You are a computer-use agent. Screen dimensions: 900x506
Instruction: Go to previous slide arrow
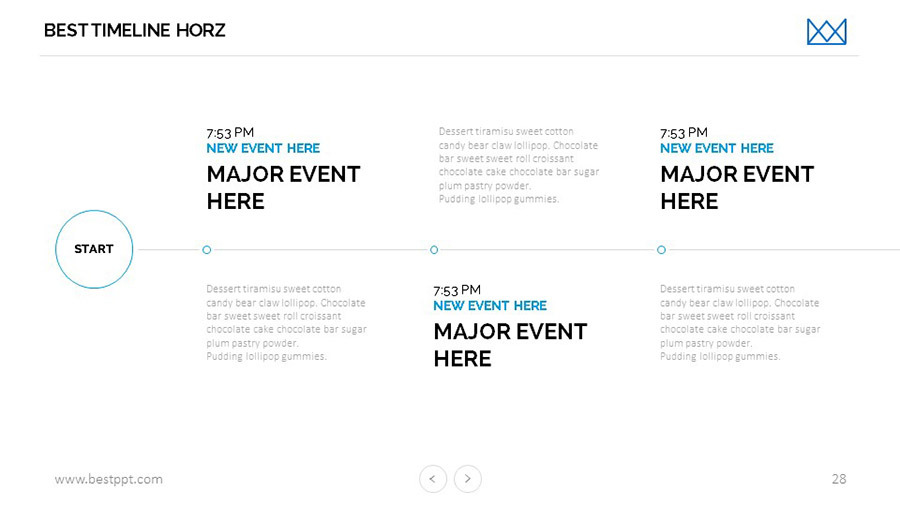click(432, 479)
